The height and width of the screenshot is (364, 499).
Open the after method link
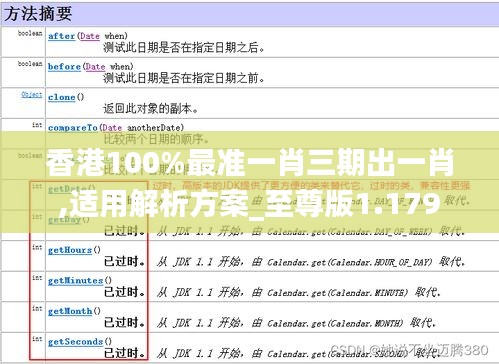pyautogui.click(x=61, y=36)
